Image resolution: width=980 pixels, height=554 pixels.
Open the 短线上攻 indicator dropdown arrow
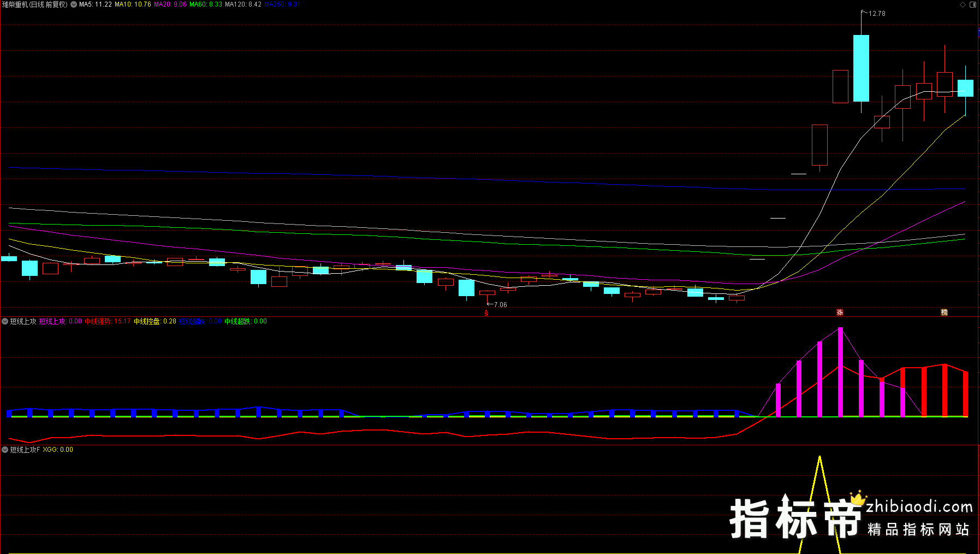[5, 321]
